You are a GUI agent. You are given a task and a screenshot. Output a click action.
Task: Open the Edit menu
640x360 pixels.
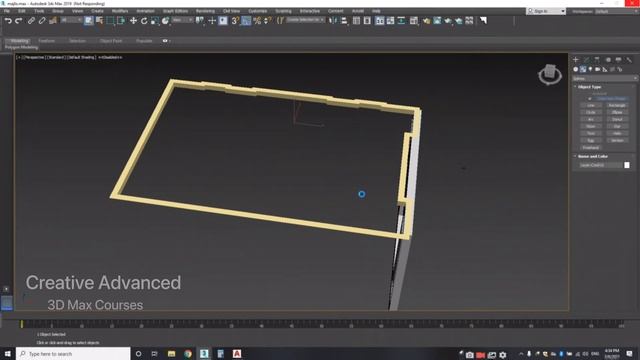pos(22,11)
